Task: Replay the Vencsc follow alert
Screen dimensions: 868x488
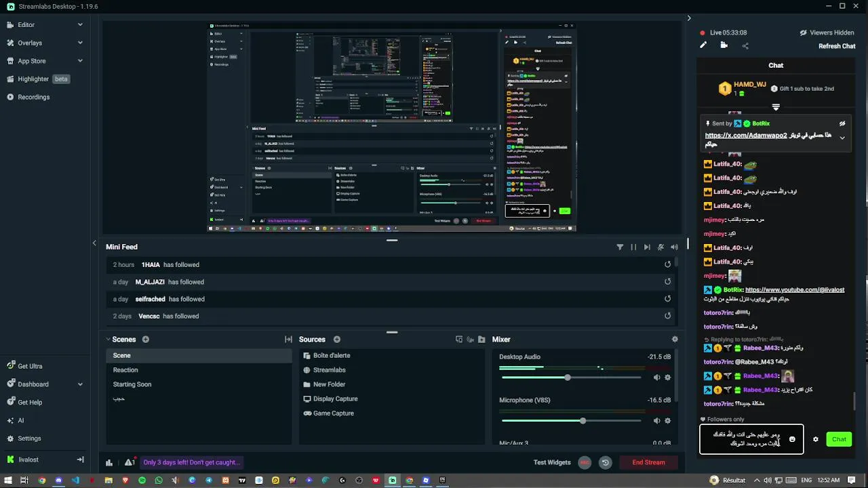Action: click(x=668, y=316)
